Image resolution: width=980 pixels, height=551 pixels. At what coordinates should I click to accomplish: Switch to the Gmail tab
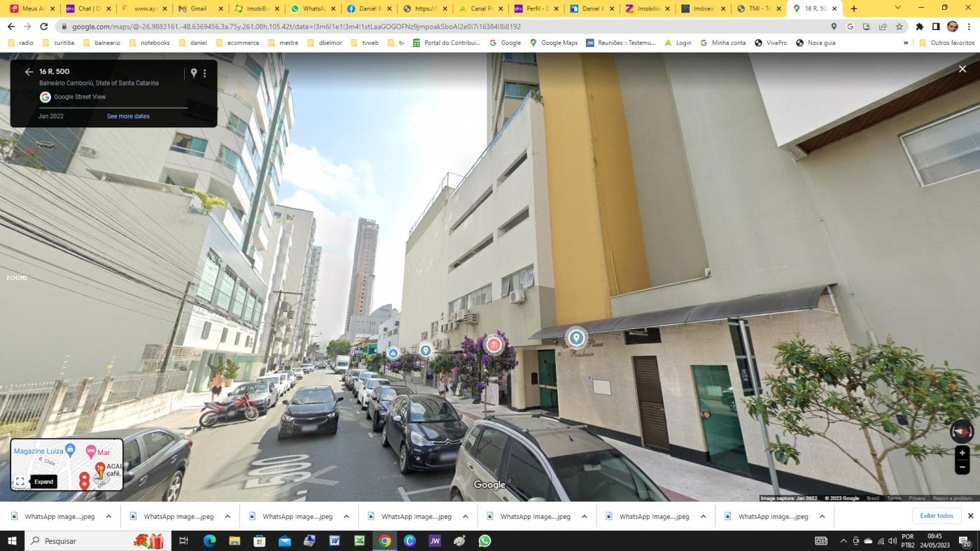pos(199,8)
